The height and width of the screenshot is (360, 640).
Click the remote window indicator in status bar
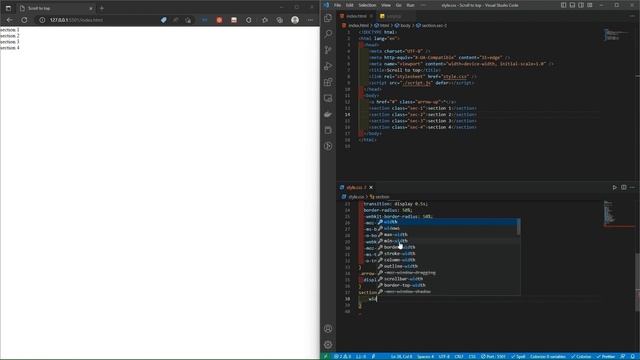point(326,356)
